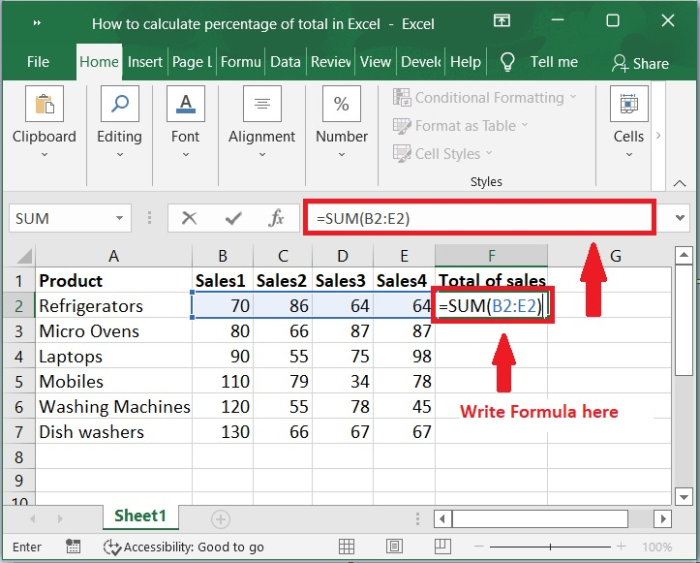
Task: Select the Refrigerators cell
Action: coord(114,306)
